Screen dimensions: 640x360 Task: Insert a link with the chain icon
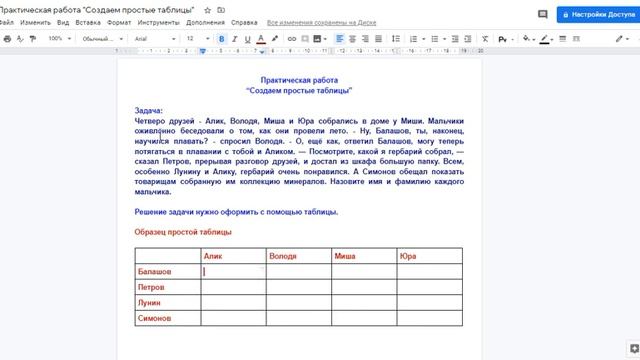pos(291,39)
